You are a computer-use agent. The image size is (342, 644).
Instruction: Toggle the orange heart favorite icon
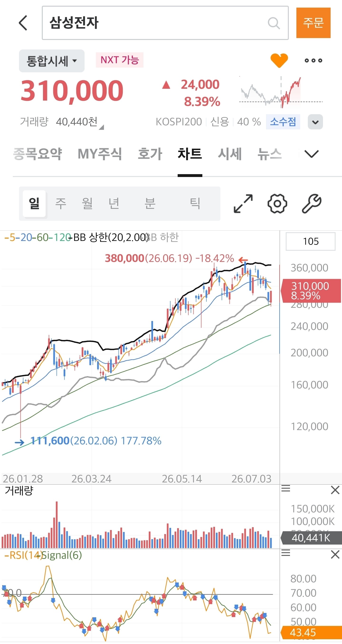(x=279, y=60)
